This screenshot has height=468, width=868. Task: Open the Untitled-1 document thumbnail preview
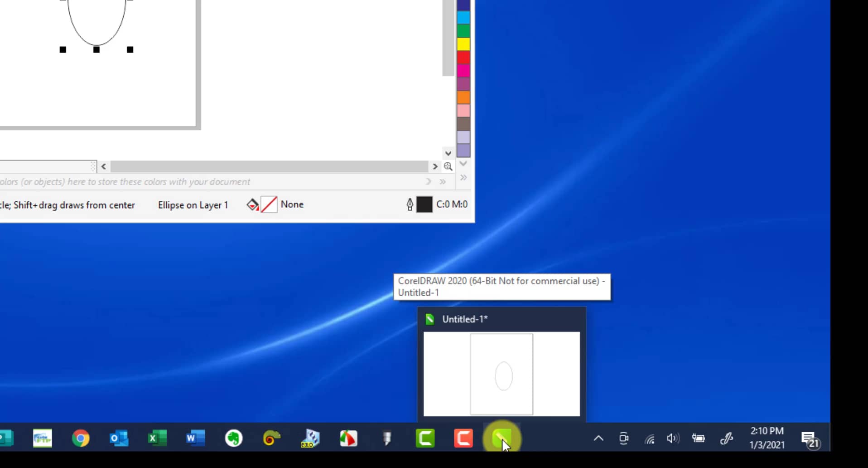502,374
